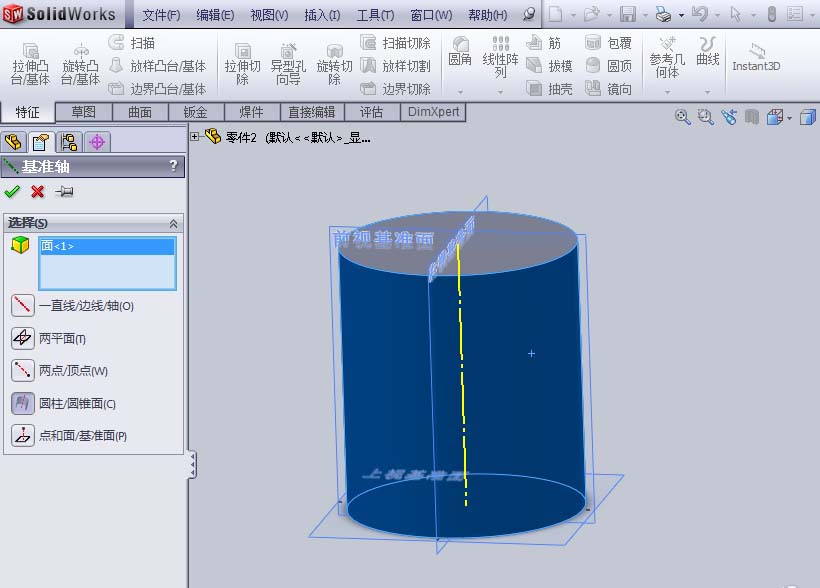Screen dimensions: 820x588
Task: Select the Draft (拔模) tool
Action: 549,66
